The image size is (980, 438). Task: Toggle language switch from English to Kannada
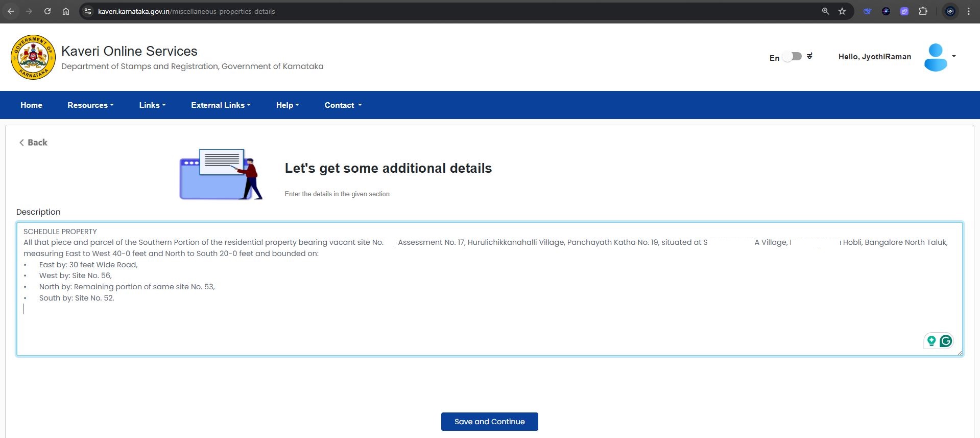[792, 57]
